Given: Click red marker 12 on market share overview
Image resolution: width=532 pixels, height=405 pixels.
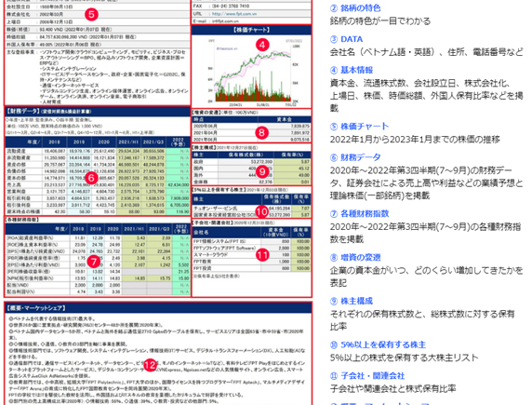Looking at the screenshot, I should [x=150, y=365].
